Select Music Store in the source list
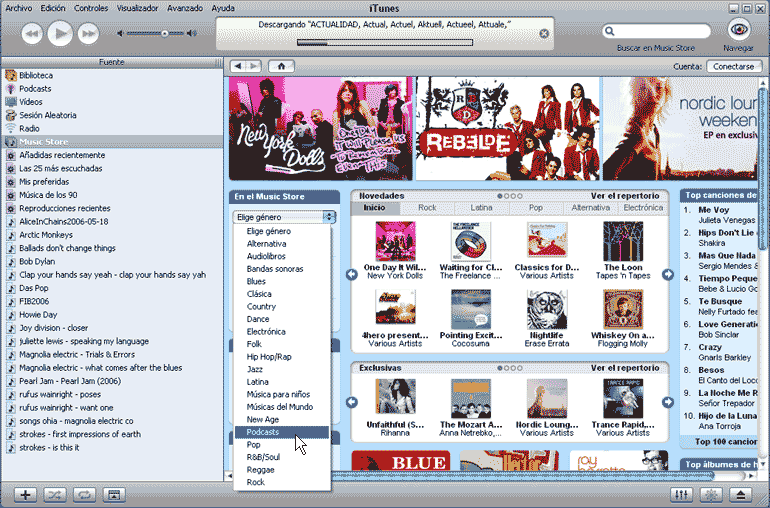 (112, 142)
